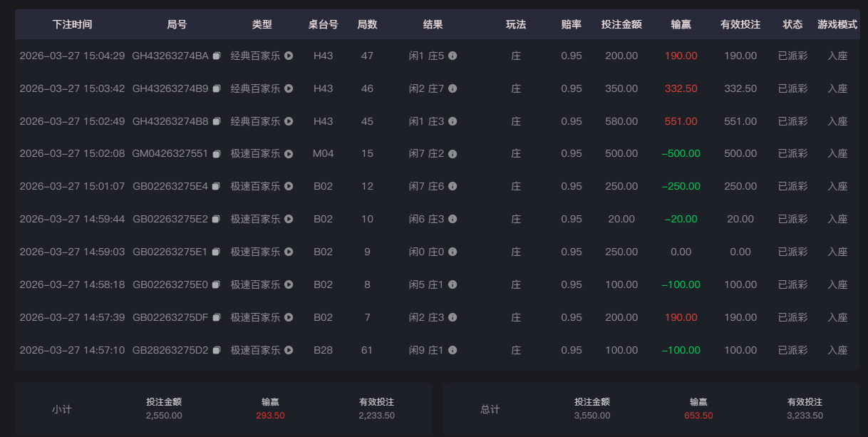Open info icon beside result 闲1 庄5
Image resolution: width=868 pixels, height=437 pixels.
pos(453,55)
